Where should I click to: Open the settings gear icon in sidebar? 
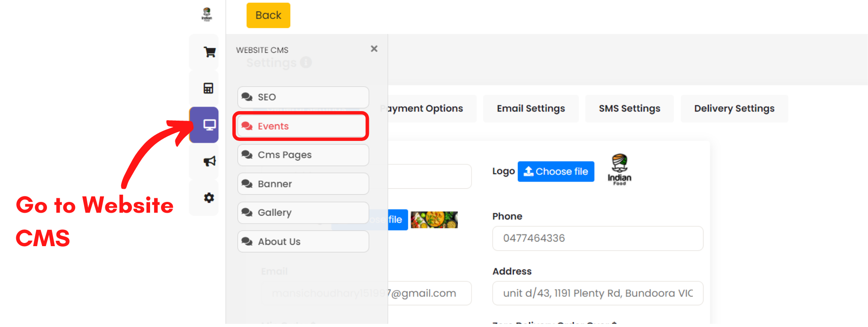click(208, 198)
